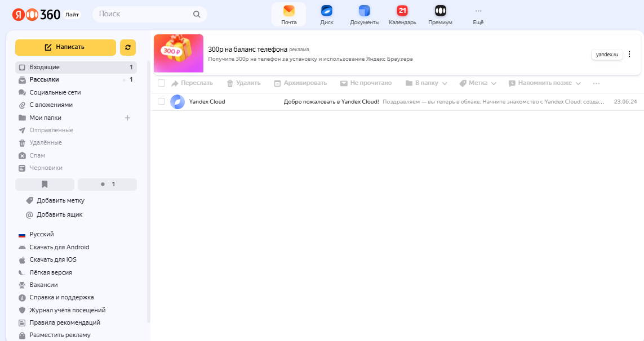Click the Russian flag language icon

click(x=22, y=235)
